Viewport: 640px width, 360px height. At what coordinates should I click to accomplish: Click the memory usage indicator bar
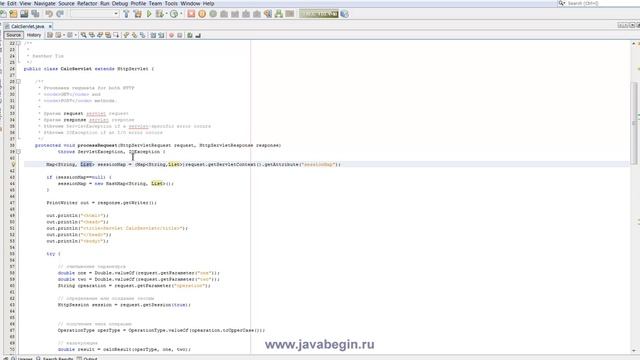pyautogui.click(x=319, y=13)
